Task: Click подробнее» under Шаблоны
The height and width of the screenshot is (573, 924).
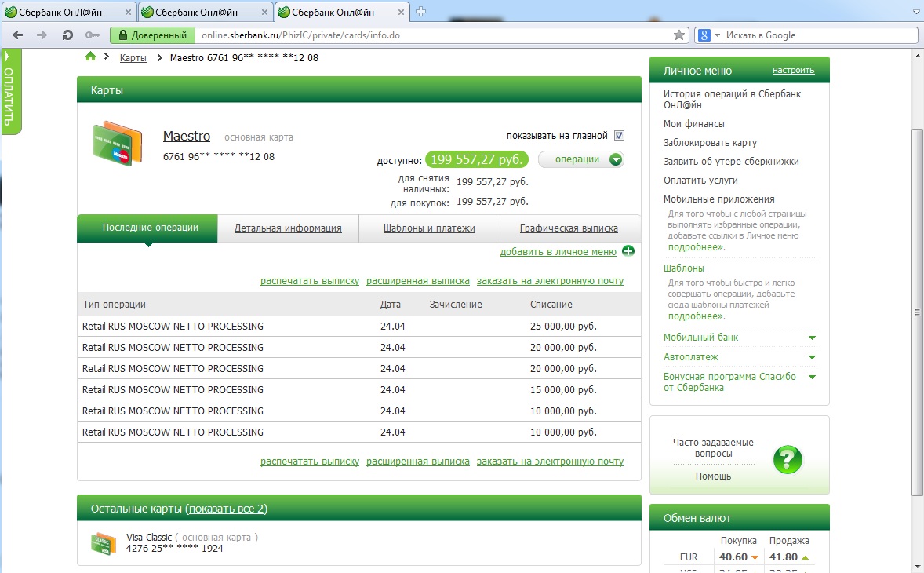Action: click(x=696, y=316)
